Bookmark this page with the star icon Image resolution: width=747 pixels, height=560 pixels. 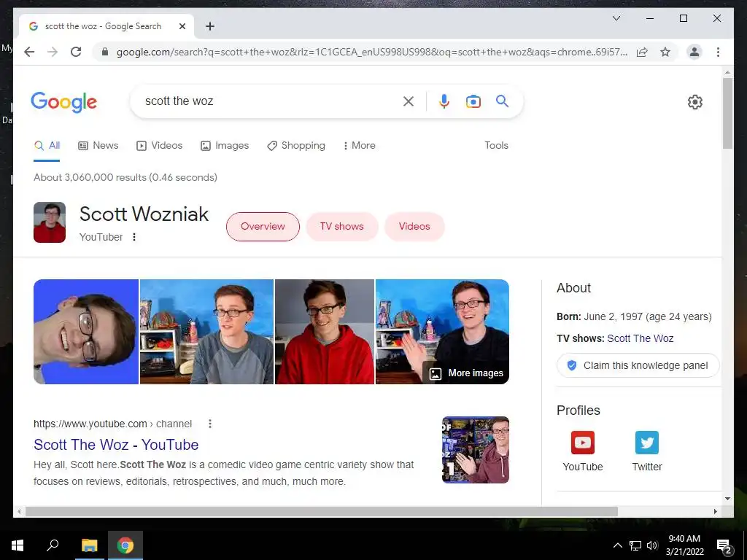tap(665, 52)
